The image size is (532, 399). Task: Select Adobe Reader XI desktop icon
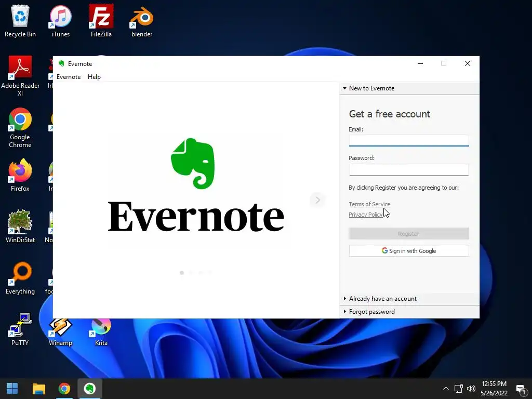pyautogui.click(x=20, y=76)
